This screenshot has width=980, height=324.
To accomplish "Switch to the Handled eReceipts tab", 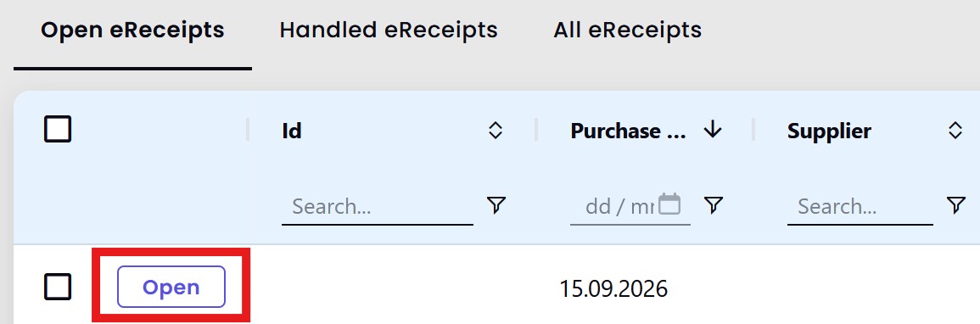I will (x=388, y=30).
